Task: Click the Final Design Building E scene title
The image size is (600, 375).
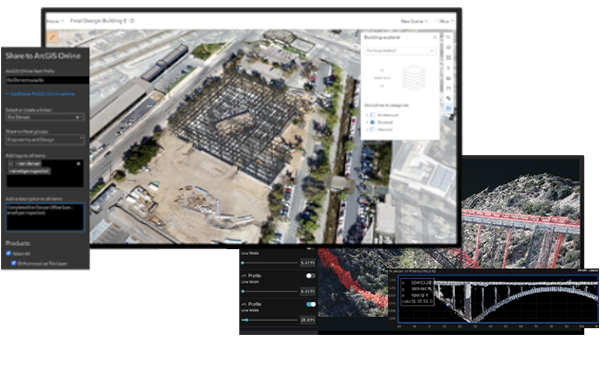Action: tap(98, 21)
